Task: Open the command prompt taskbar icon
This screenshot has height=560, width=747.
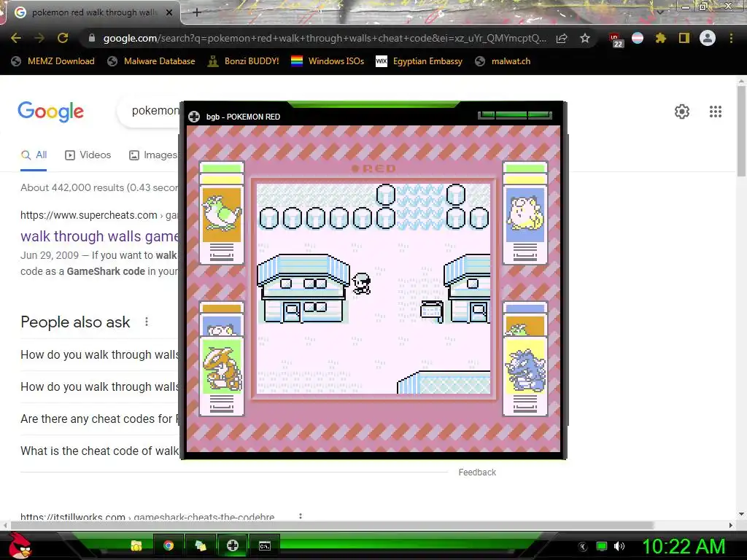Action: click(x=265, y=545)
